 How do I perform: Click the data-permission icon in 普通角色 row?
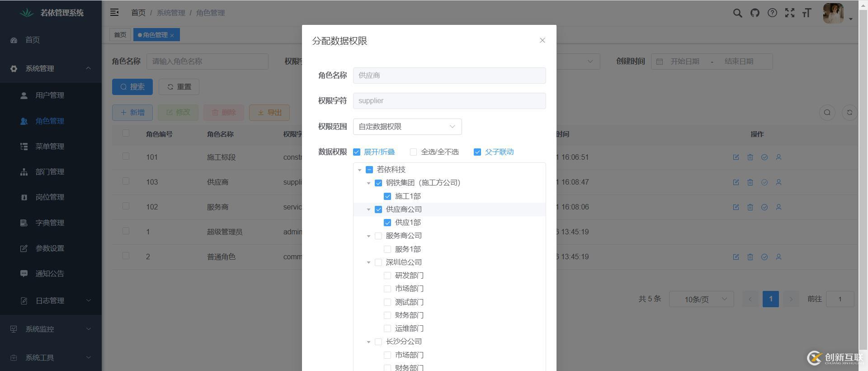tap(764, 257)
